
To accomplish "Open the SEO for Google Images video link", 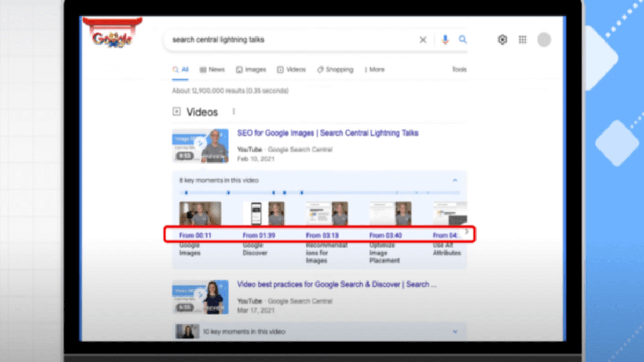I will pos(327,132).
